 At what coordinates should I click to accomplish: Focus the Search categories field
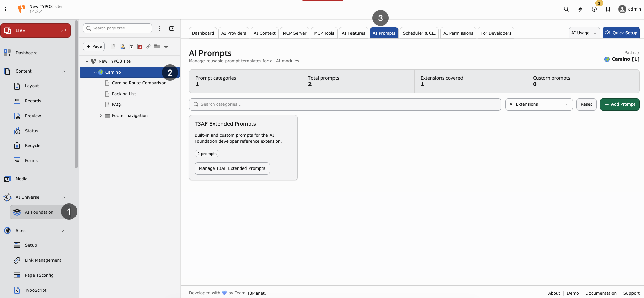pyautogui.click(x=345, y=104)
